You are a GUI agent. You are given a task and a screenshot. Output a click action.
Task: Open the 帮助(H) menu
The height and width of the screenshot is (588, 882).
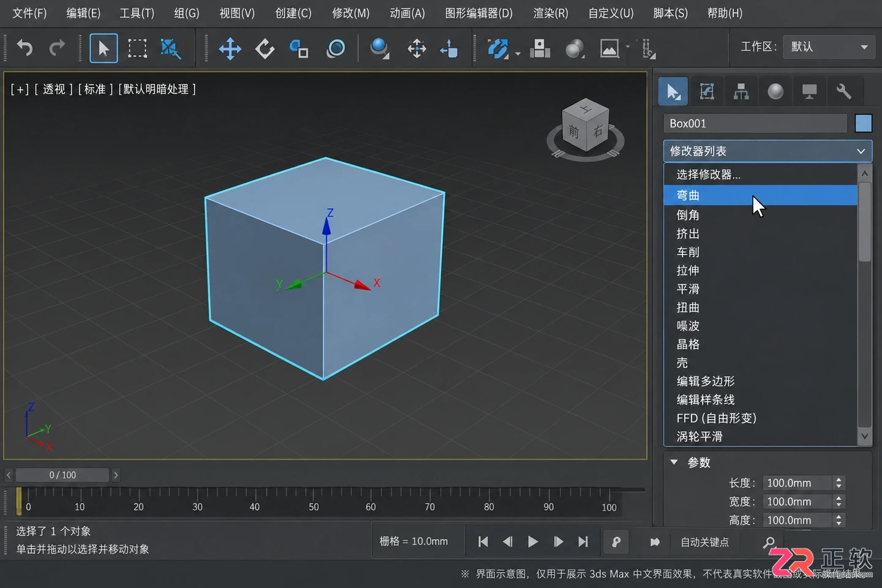click(725, 13)
